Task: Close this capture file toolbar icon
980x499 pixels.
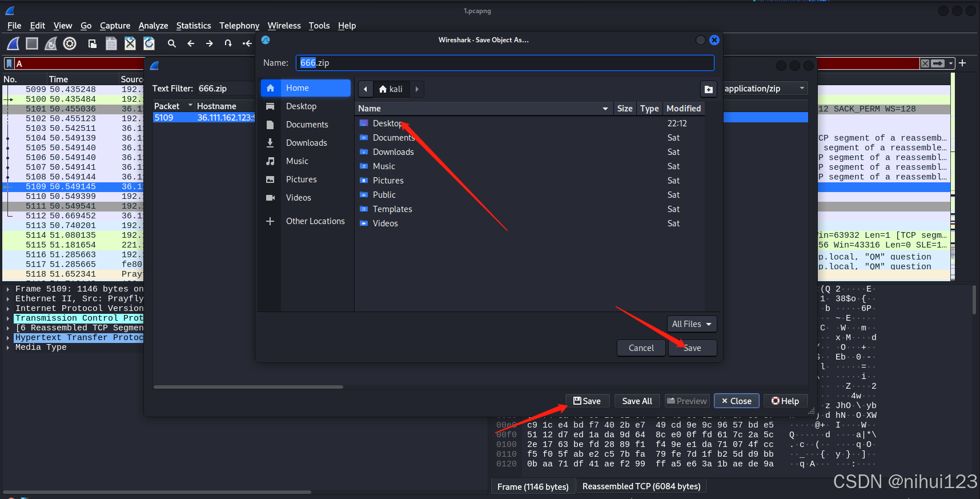Action: point(130,43)
